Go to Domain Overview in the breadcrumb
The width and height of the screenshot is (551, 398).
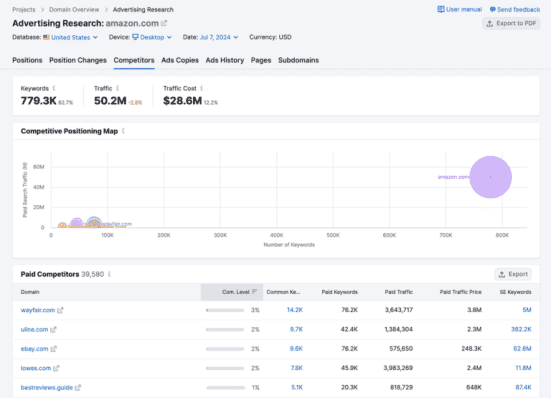[x=74, y=9]
